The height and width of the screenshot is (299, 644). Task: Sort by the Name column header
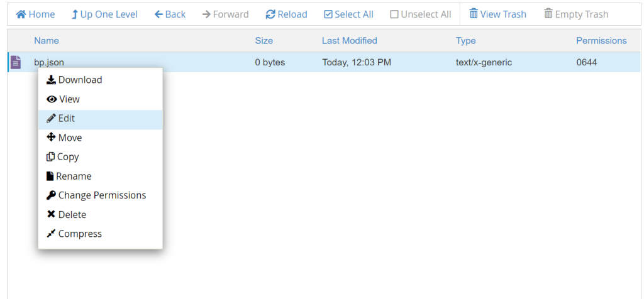coord(47,41)
